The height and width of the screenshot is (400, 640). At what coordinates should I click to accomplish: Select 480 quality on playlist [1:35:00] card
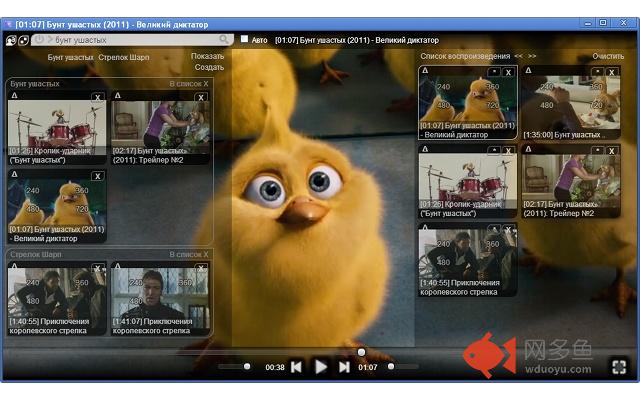(547, 105)
